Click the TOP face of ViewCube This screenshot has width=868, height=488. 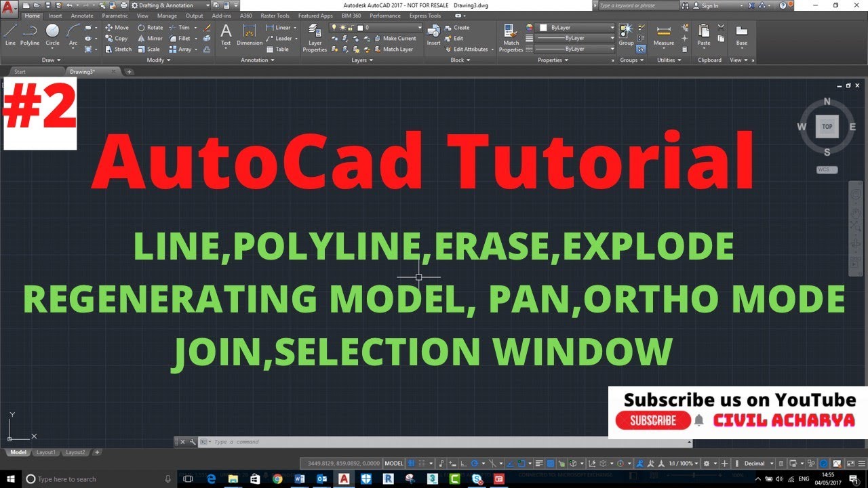pyautogui.click(x=827, y=127)
